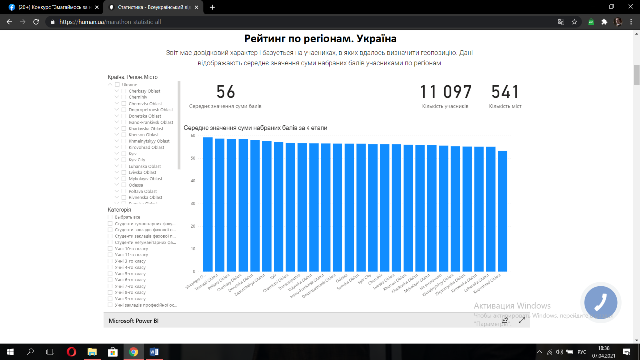The width and height of the screenshot is (640, 360).
Task: Click the Power BI share icon
Action: click(505, 320)
